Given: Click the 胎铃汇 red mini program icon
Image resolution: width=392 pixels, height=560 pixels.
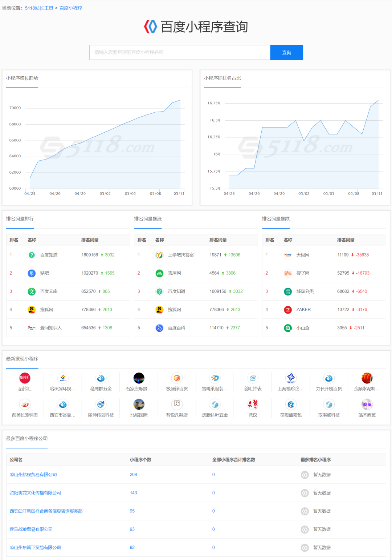Looking at the screenshot, I should click(x=25, y=378).
